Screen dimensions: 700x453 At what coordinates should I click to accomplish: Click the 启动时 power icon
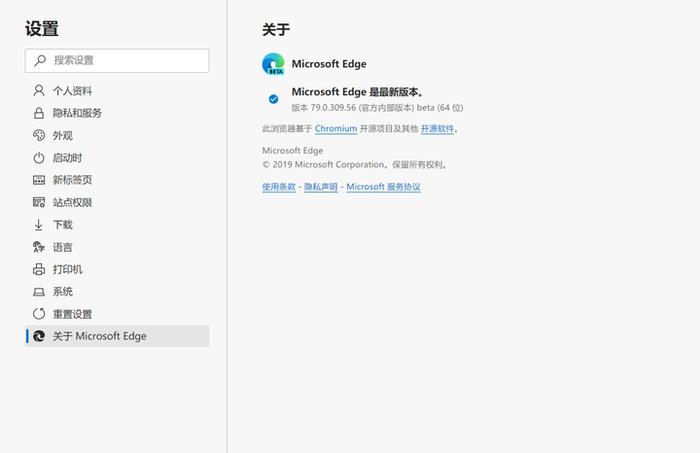tap(39, 158)
